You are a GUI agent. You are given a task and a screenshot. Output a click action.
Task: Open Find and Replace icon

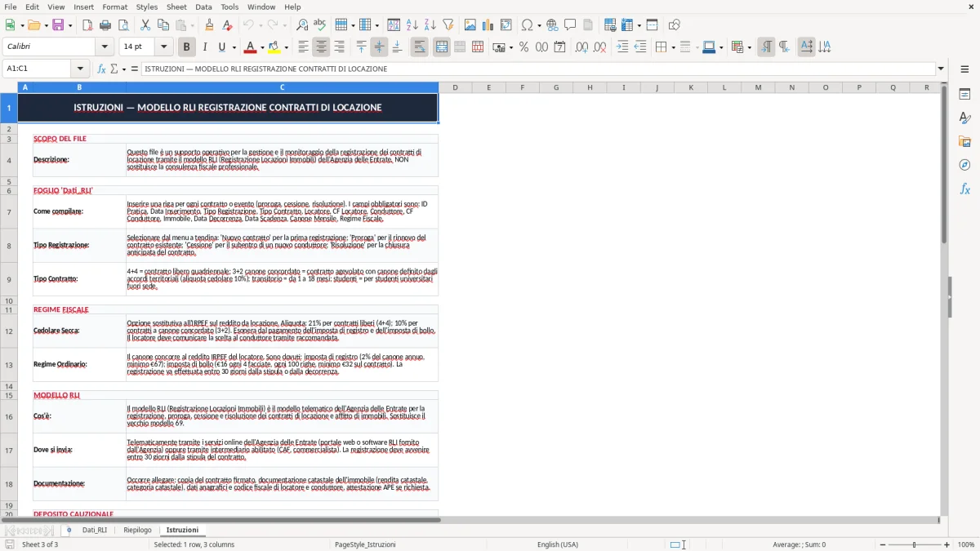click(302, 25)
